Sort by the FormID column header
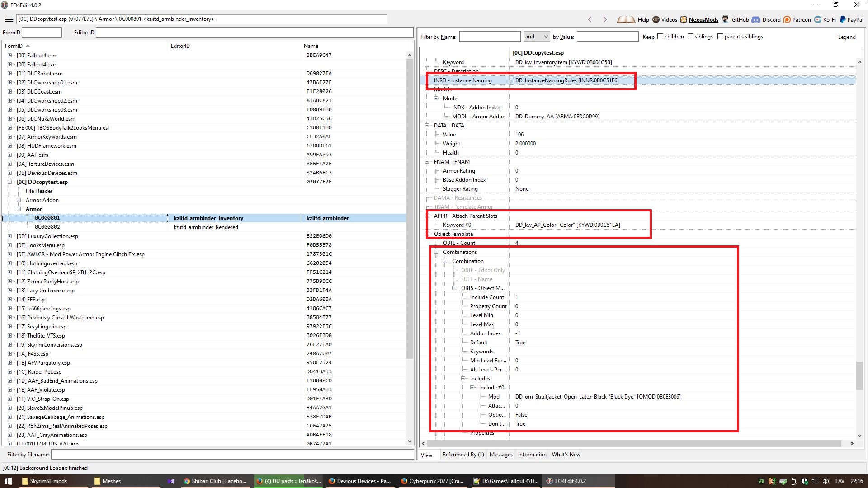This screenshot has width=868, height=488. [85, 46]
